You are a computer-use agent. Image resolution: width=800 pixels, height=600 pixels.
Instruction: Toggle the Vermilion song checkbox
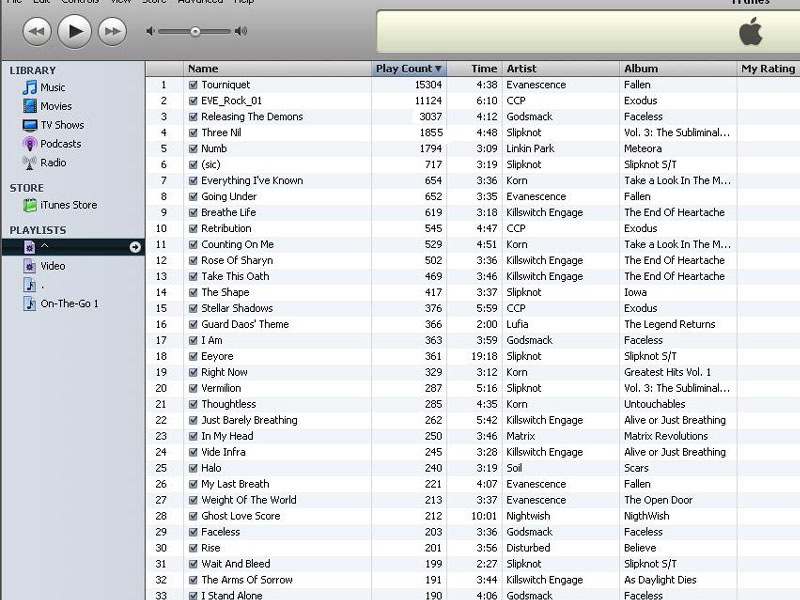[193, 388]
